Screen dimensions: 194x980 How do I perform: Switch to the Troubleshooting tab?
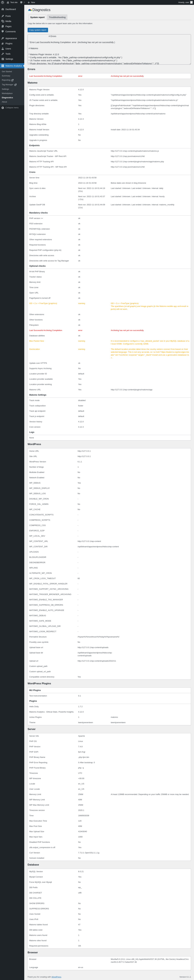point(57,17)
